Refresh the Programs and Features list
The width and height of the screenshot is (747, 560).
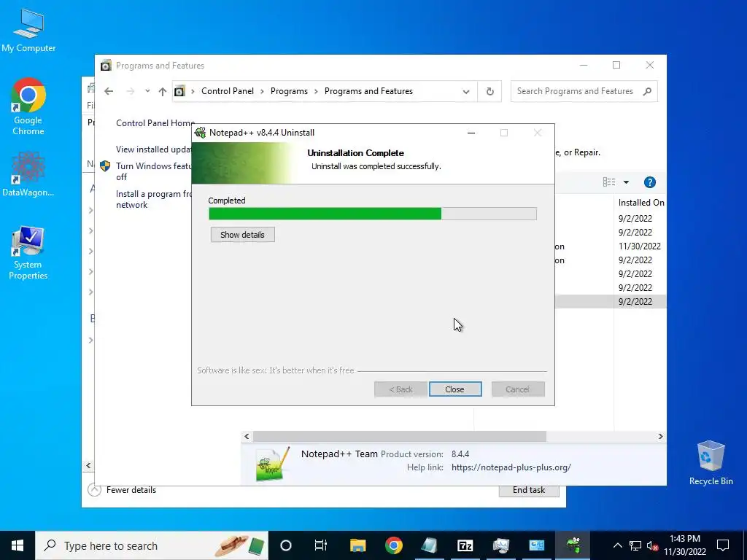489,91
